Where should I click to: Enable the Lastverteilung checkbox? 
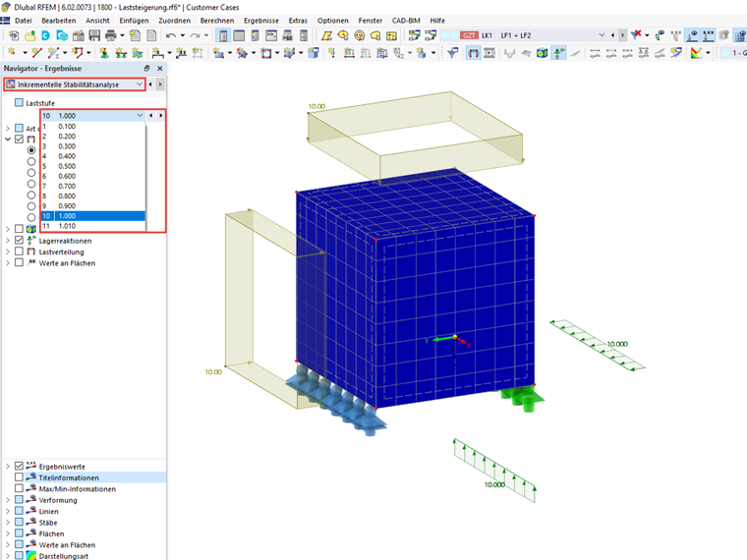[19, 251]
